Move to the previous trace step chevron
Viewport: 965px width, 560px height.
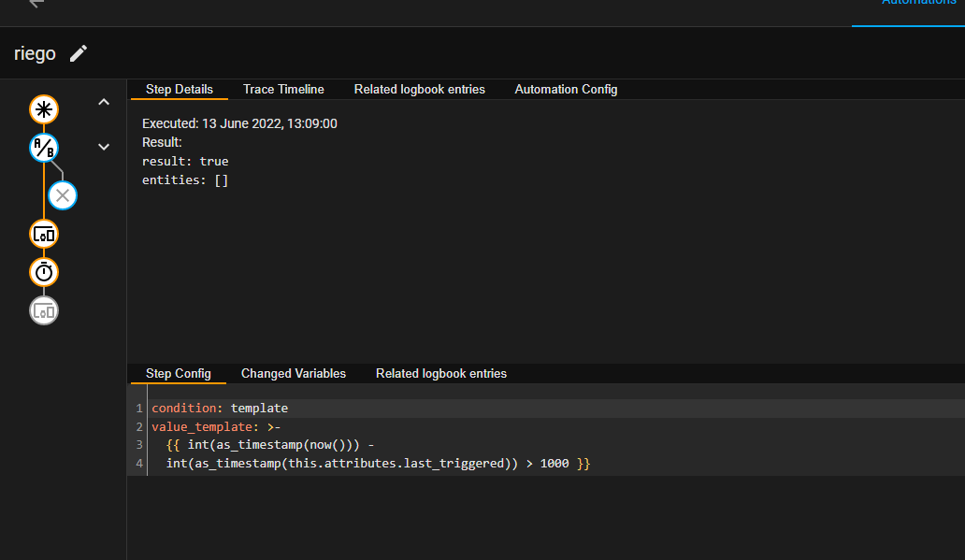point(104,102)
